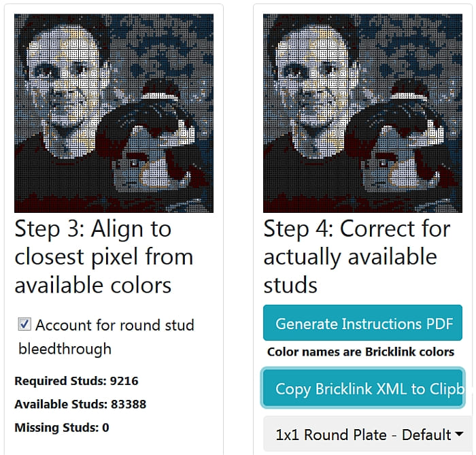The height and width of the screenshot is (455, 476).
Task: Select the Step 4 mosaic preview image
Action: click(362, 114)
